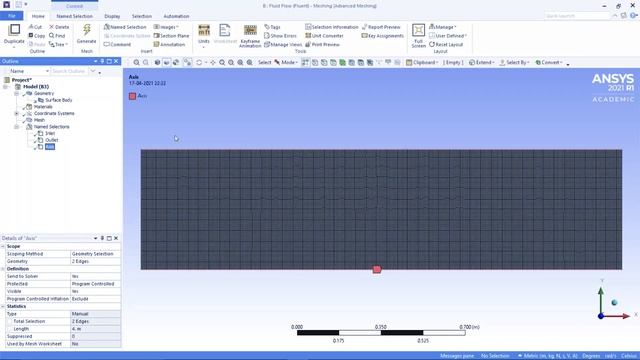The height and width of the screenshot is (360, 640).
Task: Open the User Defined layout dropdown
Action: [x=448, y=36]
